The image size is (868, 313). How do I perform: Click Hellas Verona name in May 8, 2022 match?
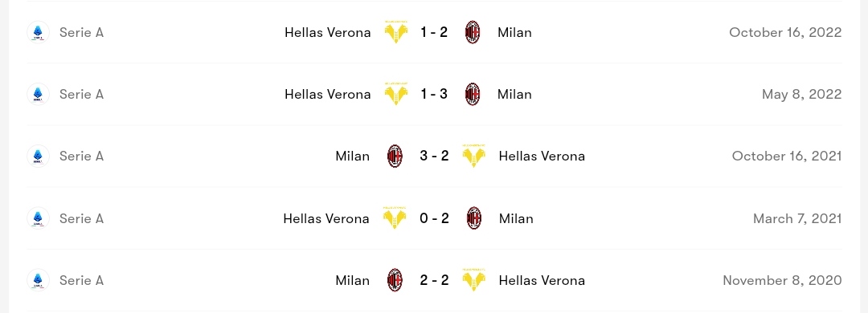point(328,94)
